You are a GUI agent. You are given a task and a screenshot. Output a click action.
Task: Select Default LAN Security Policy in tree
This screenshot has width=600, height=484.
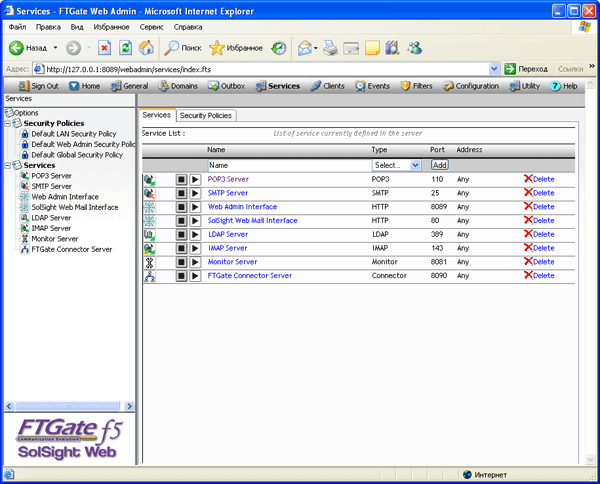click(x=74, y=133)
